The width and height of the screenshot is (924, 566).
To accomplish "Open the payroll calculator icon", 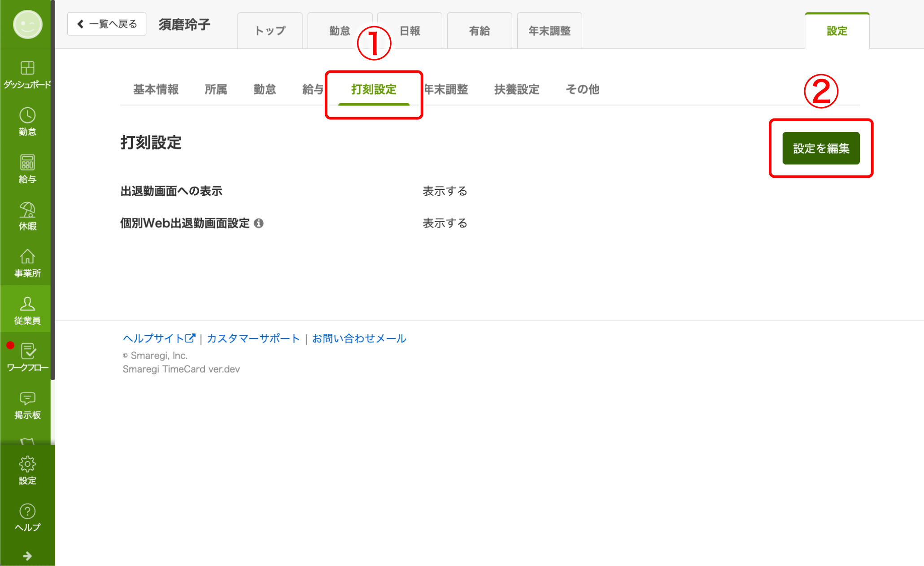I will (27, 163).
